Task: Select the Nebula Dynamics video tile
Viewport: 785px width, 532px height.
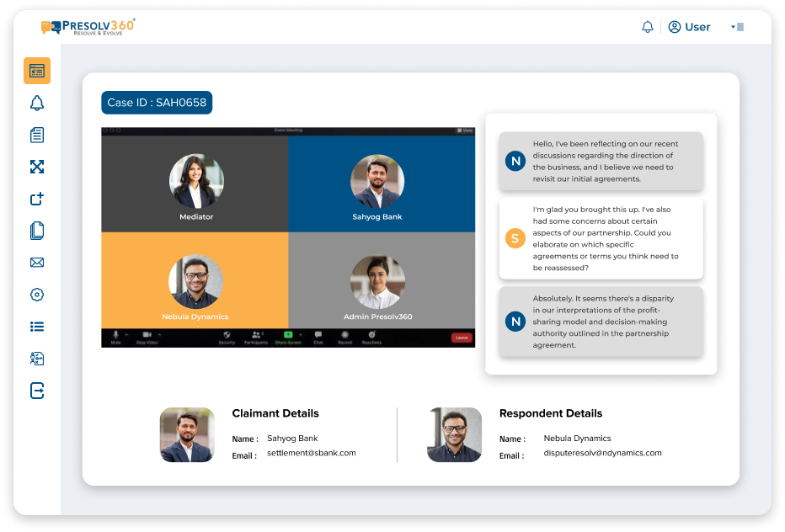Action: pyautogui.click(x=195, y=280)
